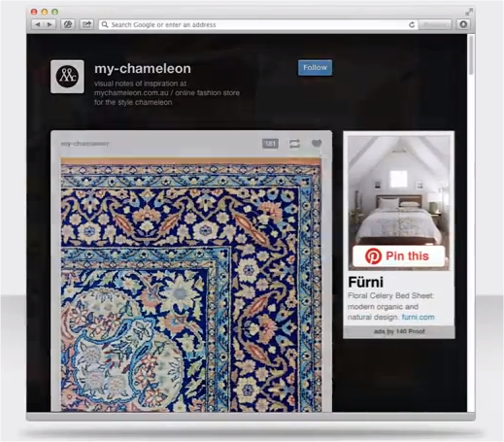View the 181 notes count badge
Image resolution: width=504 pixels, height=442 pixels.
tap(270, 144)
